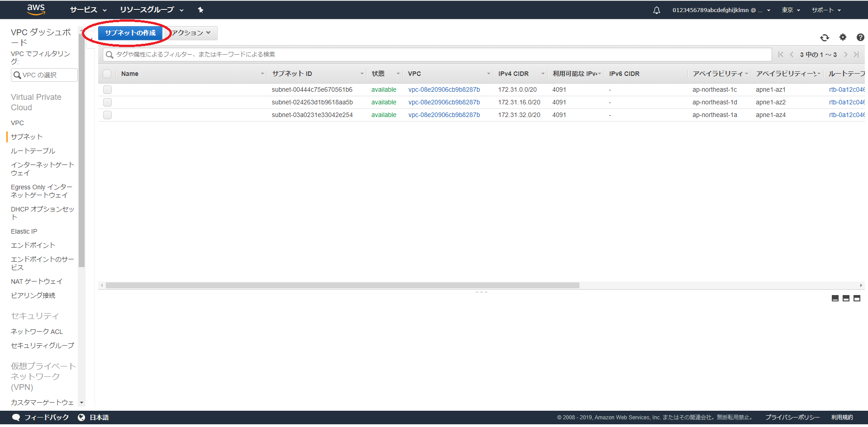868x427 pixels.
Task: Open the サービス dropdown menu
Action: click(88, 10)
